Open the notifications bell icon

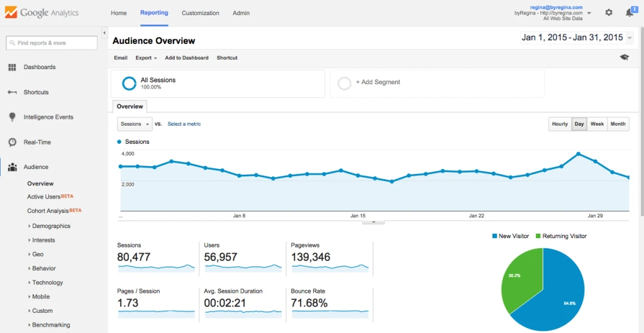(629, 13)
